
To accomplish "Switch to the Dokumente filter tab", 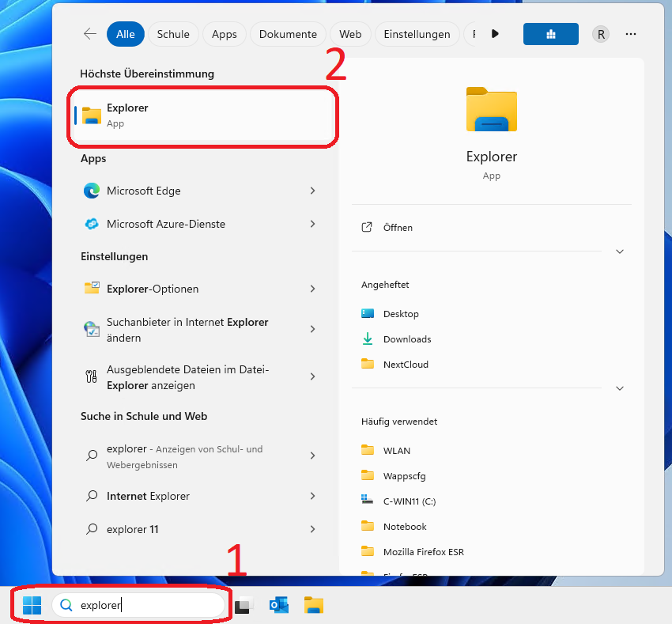I will [x=288, y=34].
